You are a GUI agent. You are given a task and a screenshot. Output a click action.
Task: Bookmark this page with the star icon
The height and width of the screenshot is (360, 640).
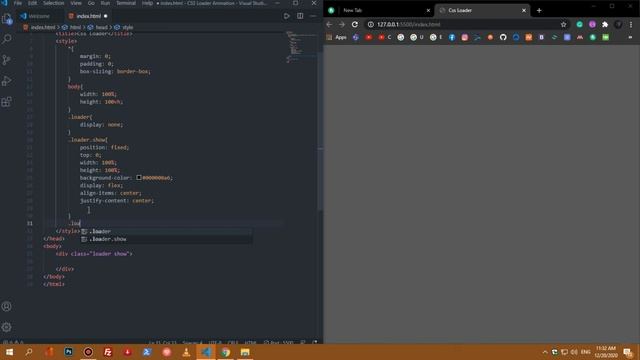pyautogui.click(x=564, y=24)
